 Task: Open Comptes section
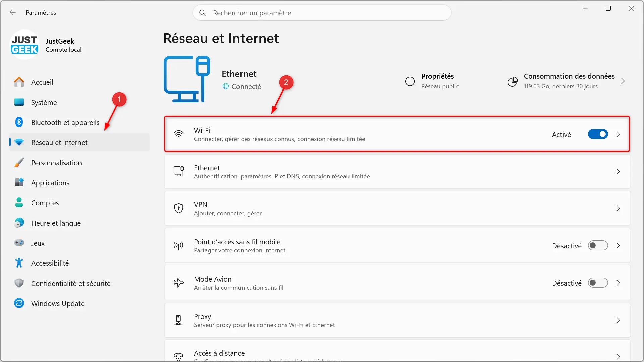[79, 203]
